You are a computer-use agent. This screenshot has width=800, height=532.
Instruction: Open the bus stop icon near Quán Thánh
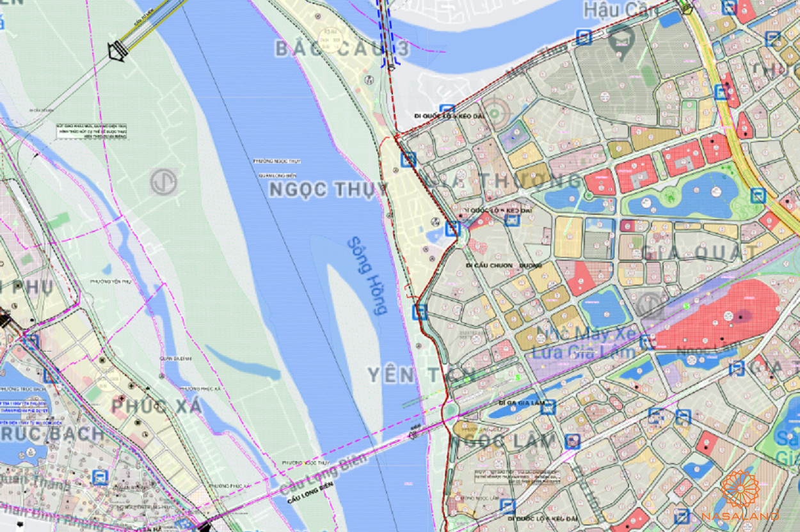point(100,477)
